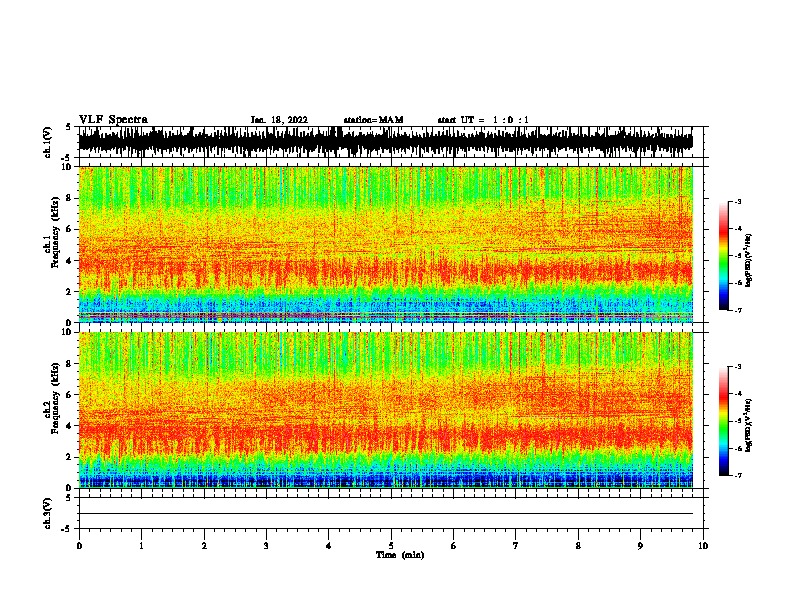Viewport: 792px width, 612px height.
Task: Click the "station=MAM" header label
Action: click(x=373, y=120)
